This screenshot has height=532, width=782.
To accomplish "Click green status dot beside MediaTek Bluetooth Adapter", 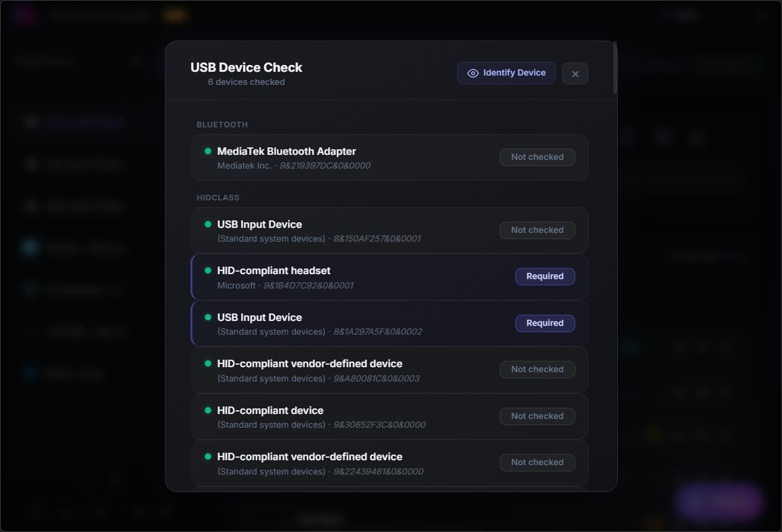I will point(208,151).
